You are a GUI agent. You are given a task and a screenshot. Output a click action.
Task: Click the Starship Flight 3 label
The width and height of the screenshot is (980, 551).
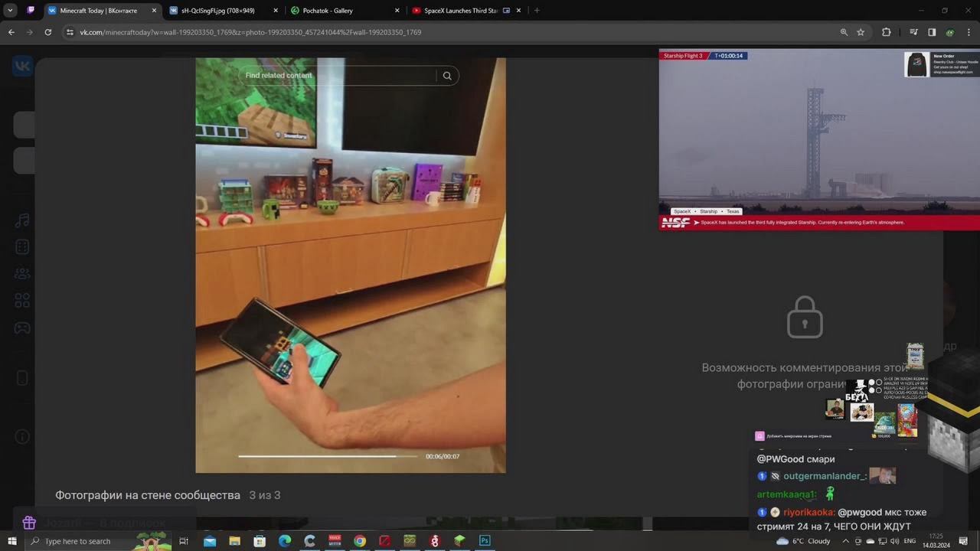683,56
